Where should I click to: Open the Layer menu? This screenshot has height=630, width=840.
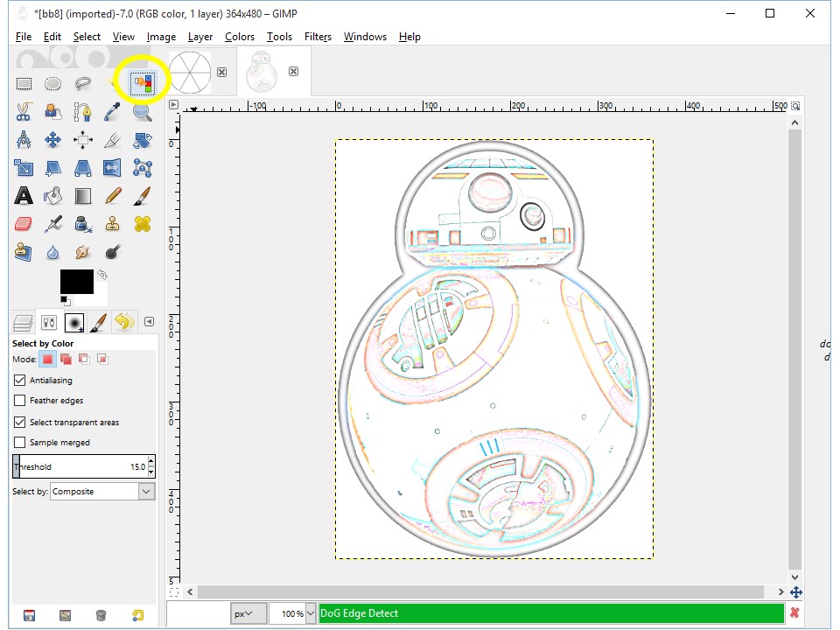200,37
